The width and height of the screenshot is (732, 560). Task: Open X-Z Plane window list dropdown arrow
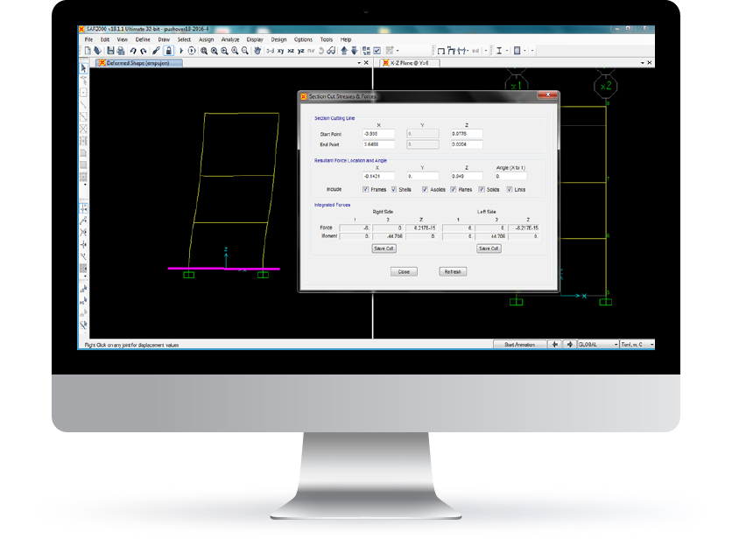pyautogui.click(x=643, y=62)
